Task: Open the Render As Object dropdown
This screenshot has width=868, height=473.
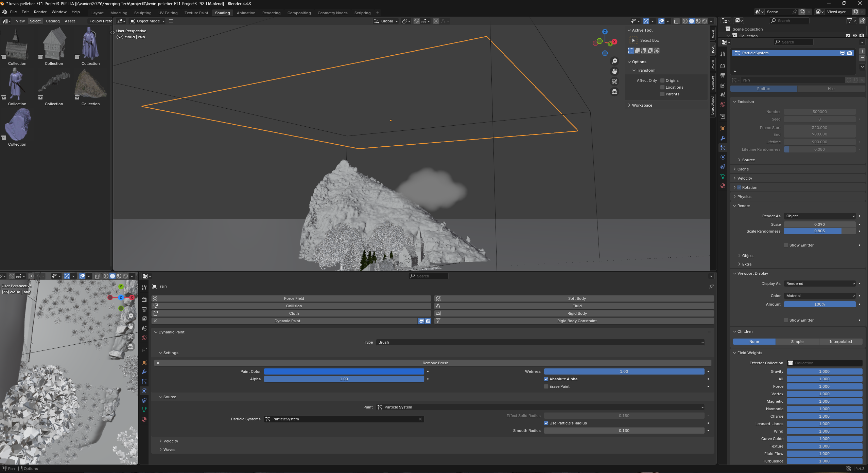Action: 819,216
